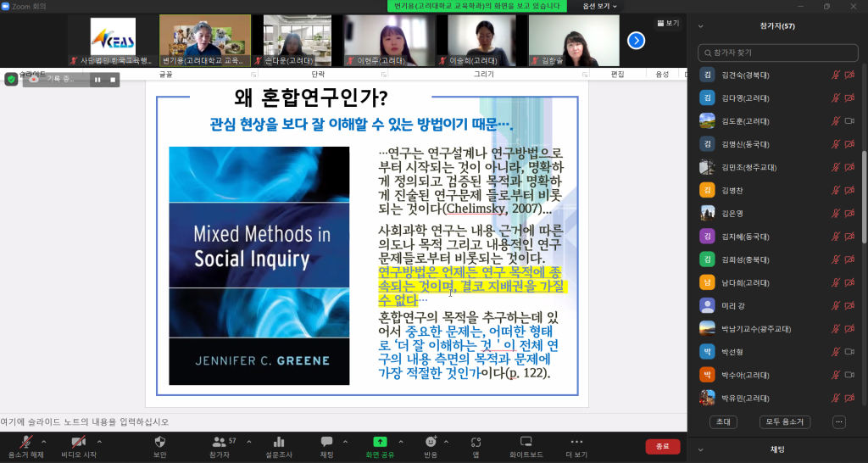Image resolution: width=868 pixels, height=463 pixels.
Task: Open the Apps (앱) icon in toolbar
Action: tap(476, 442)
